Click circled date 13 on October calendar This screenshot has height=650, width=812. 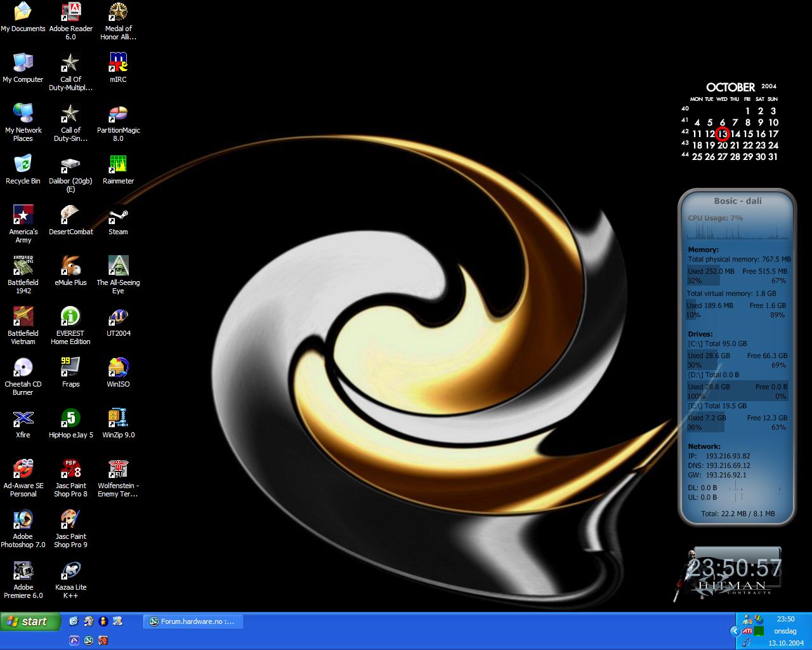[722, 134]
